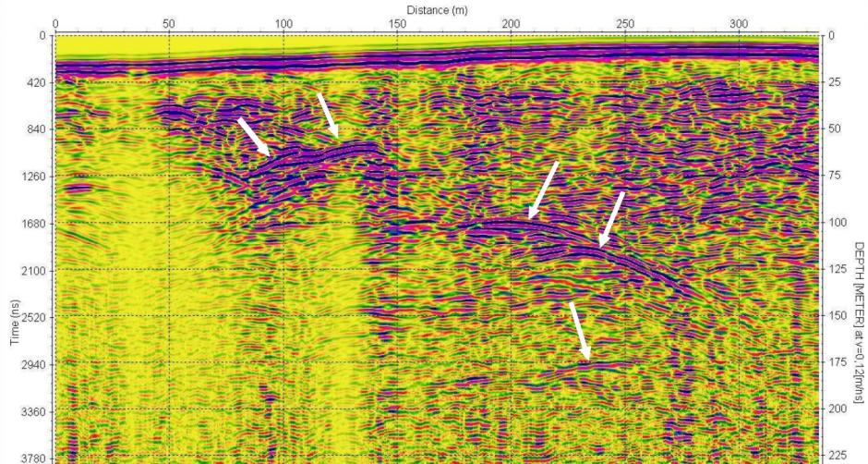868x464 pixels.
Task: Click the 840 tick on the Time axis
Action: (x=38, y=129)
